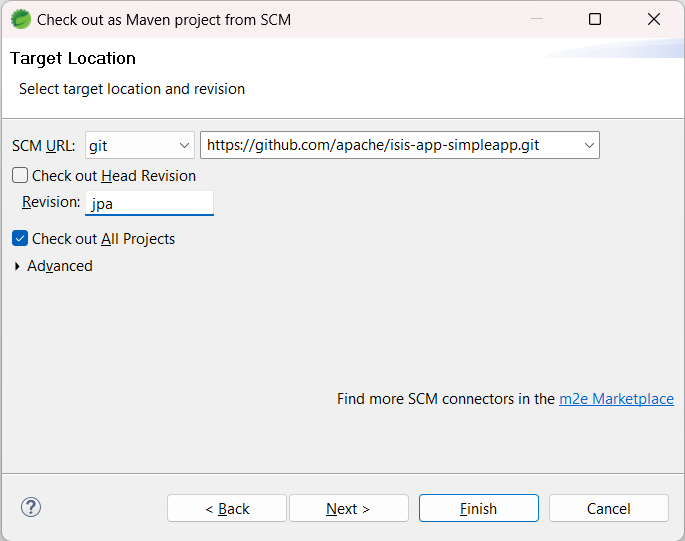Uncheck Check out All Projects option
685x541 pixels.
pyautogui.click(x=20, y=239)
